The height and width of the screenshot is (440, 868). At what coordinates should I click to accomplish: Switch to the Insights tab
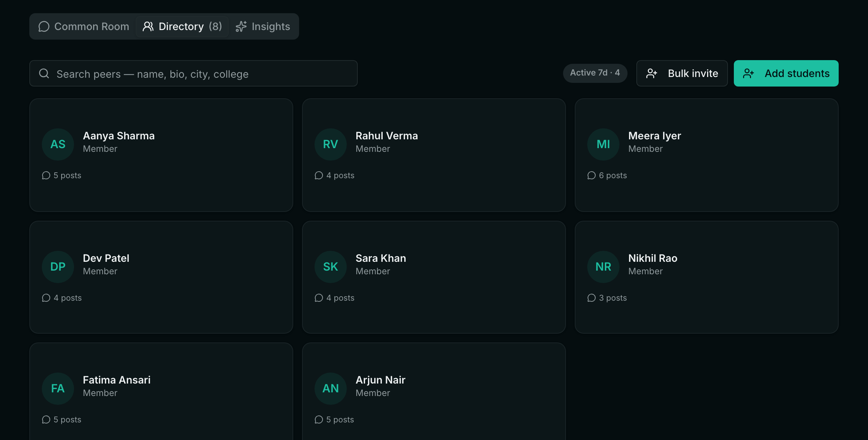(x=262, y=26)
